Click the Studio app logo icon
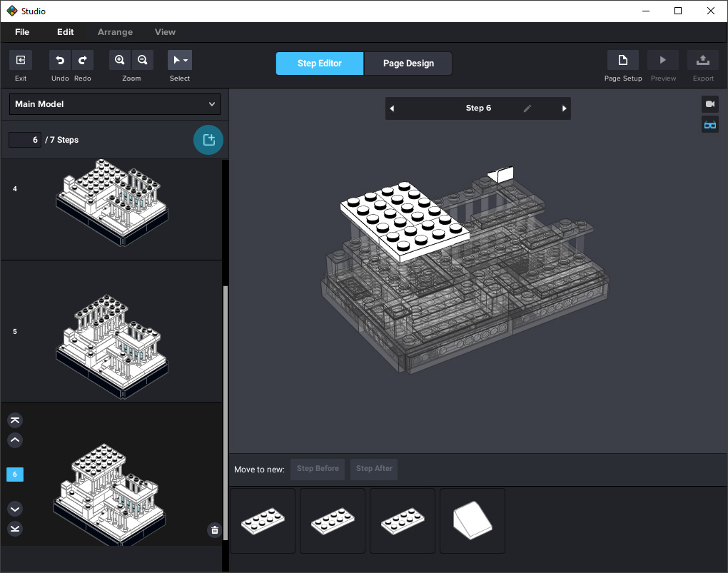Screen dimensions: 728x573 (11, 11)
